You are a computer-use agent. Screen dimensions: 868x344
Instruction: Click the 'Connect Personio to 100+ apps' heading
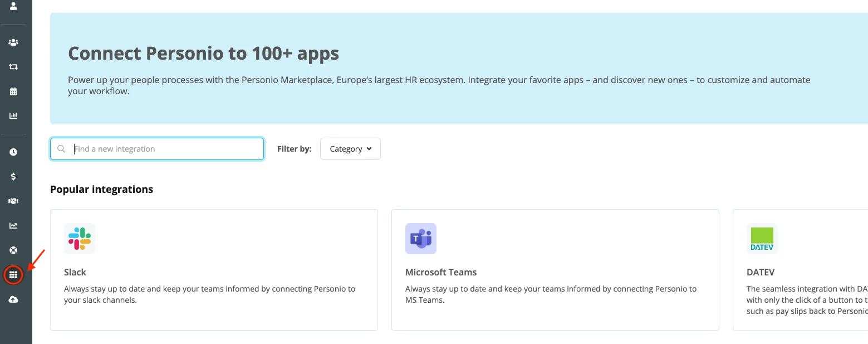tap(203, 54)
